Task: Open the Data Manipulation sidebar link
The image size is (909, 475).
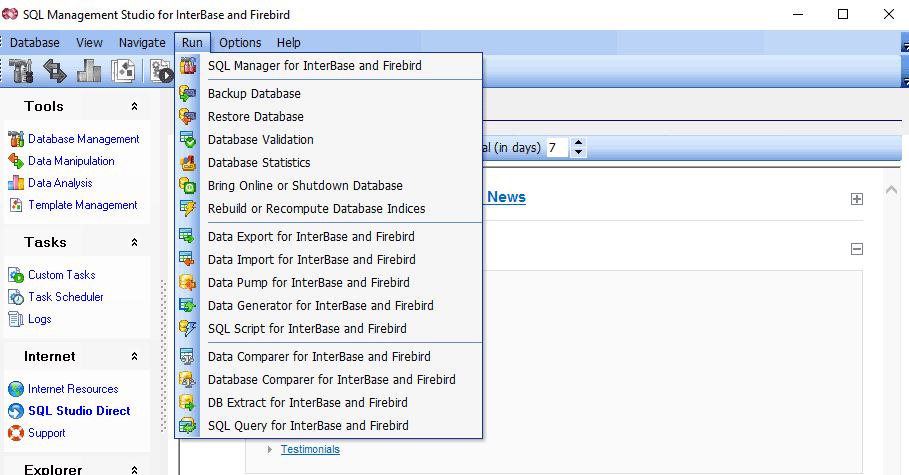Action: 71,161
